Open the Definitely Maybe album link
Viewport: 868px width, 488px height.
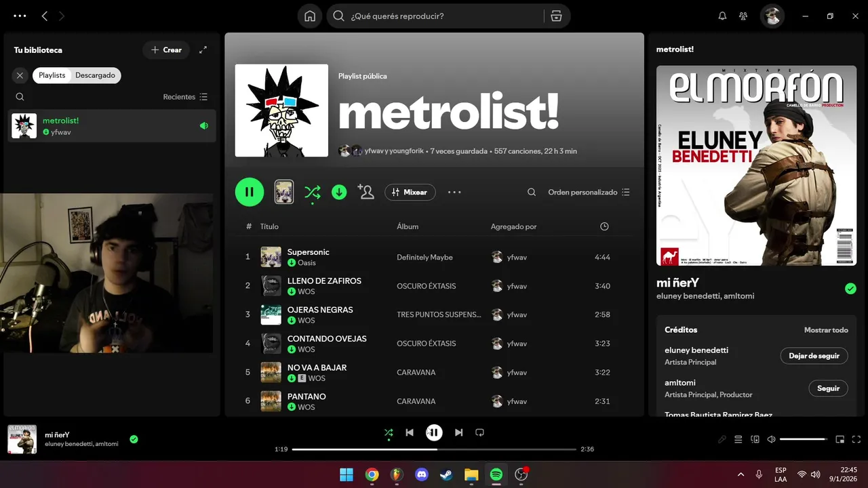point(425,258)
